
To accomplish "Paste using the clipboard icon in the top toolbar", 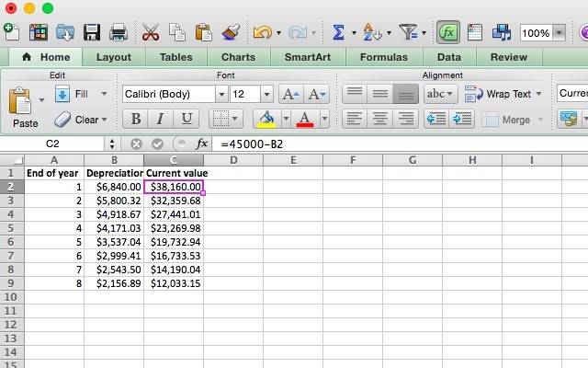I will (x=204, y=32).
